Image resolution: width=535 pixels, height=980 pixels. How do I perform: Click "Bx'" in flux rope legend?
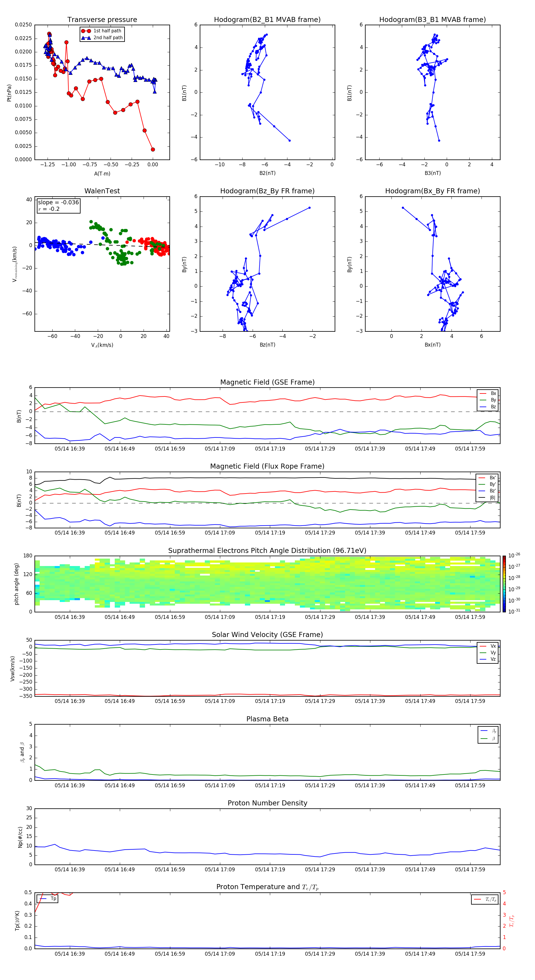pyautogui.click(x=487, y=478)
